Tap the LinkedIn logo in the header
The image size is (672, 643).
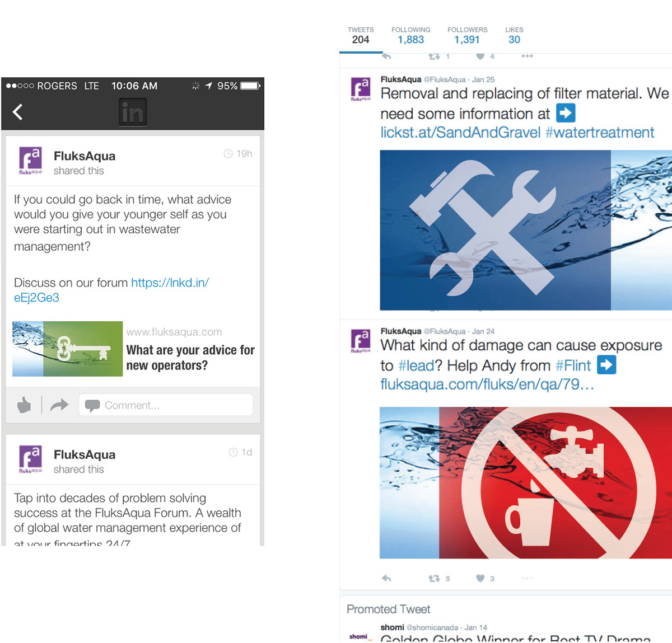pos(133,112)
